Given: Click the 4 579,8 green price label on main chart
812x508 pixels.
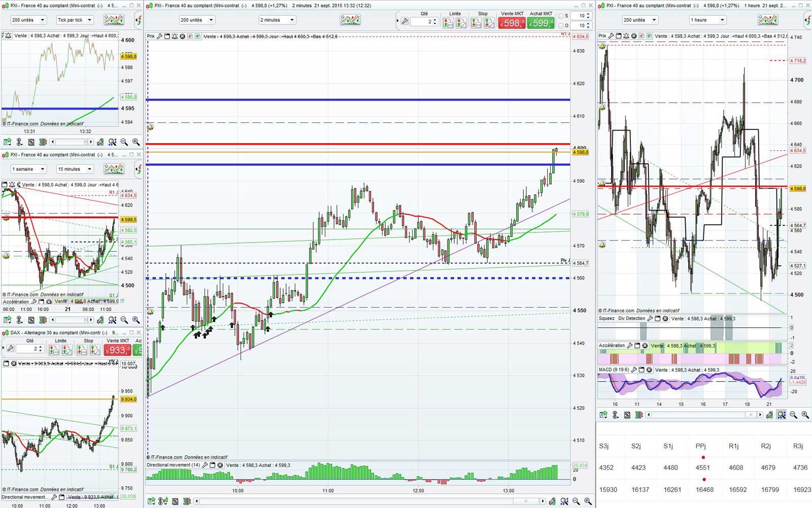Looking at the screenshot, I should click(x=581, y=214).
